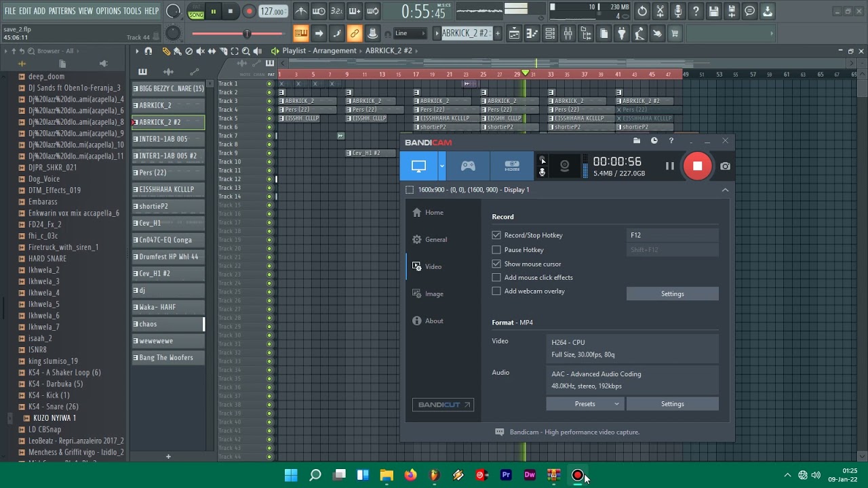The height and width of the screenshot is (488, 868).
Task: Toggle Pat/Song mode switch
Action: (196, 12)
